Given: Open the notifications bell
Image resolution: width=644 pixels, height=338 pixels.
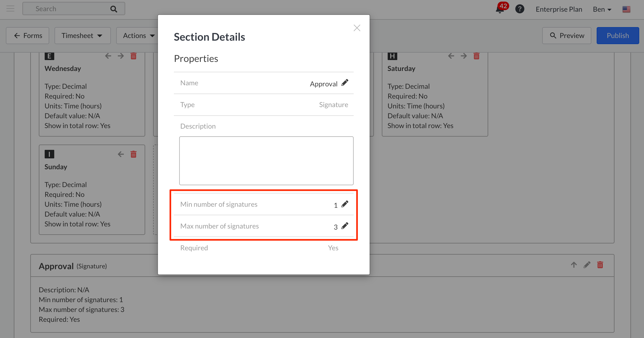Looking at the screenshot, I should 500,9.
